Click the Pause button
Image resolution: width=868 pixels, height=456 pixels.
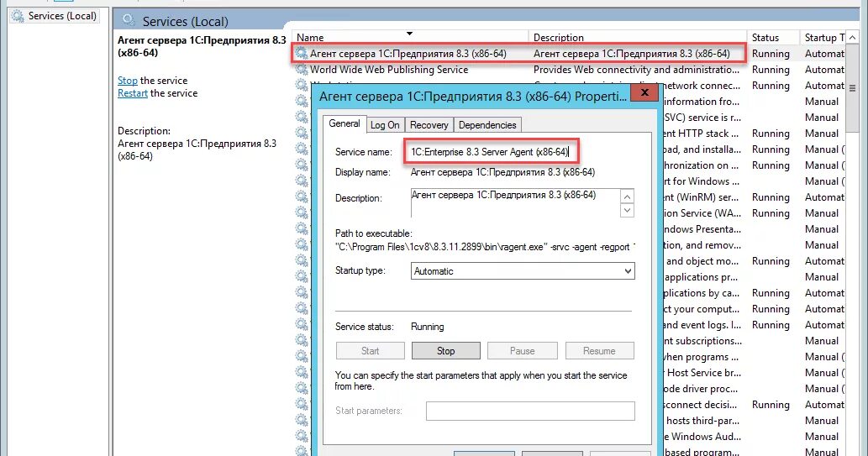(522, 351)
